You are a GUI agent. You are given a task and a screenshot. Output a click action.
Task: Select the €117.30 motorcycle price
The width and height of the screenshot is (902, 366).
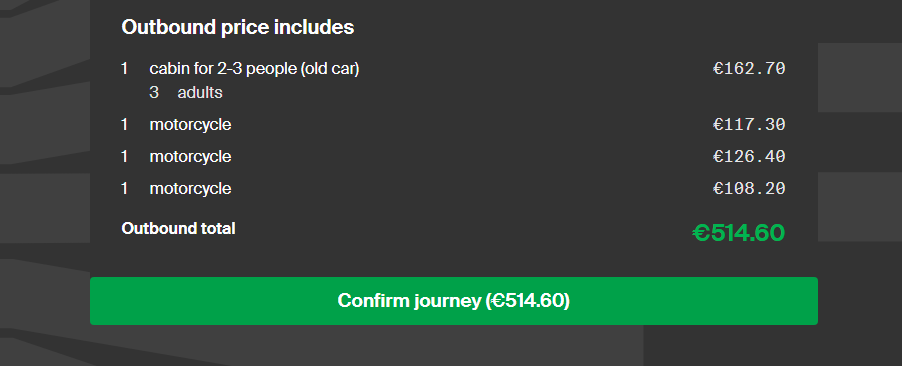(x=749, y=125)
